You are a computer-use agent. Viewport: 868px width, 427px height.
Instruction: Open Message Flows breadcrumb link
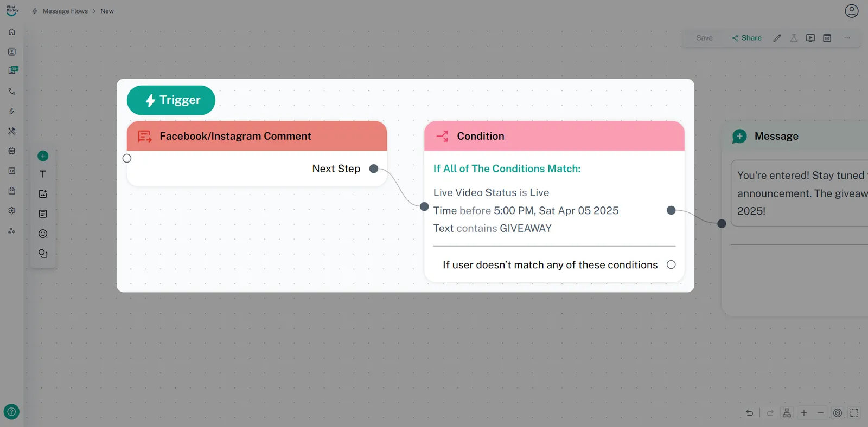click(65, 11)
